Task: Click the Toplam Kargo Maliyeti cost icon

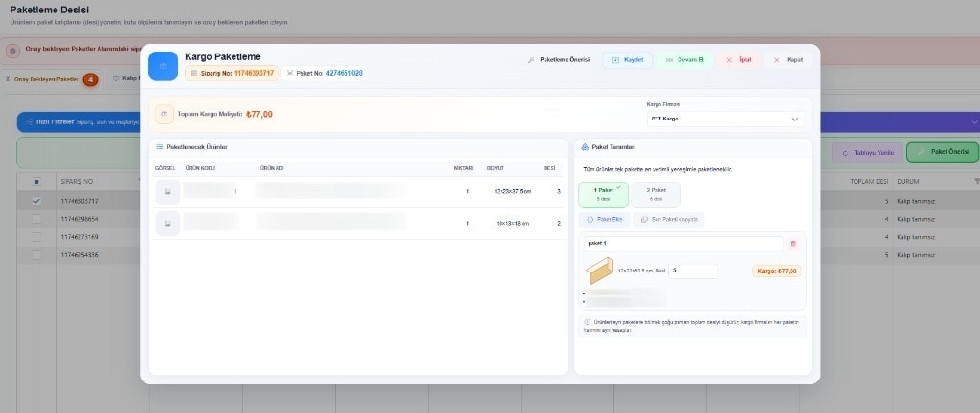Action: click(165, 114)
